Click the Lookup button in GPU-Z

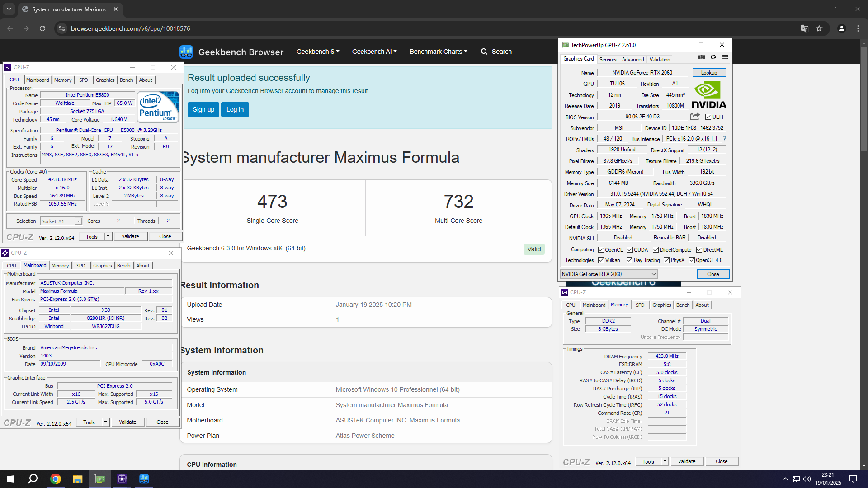(x=709, y=73)
